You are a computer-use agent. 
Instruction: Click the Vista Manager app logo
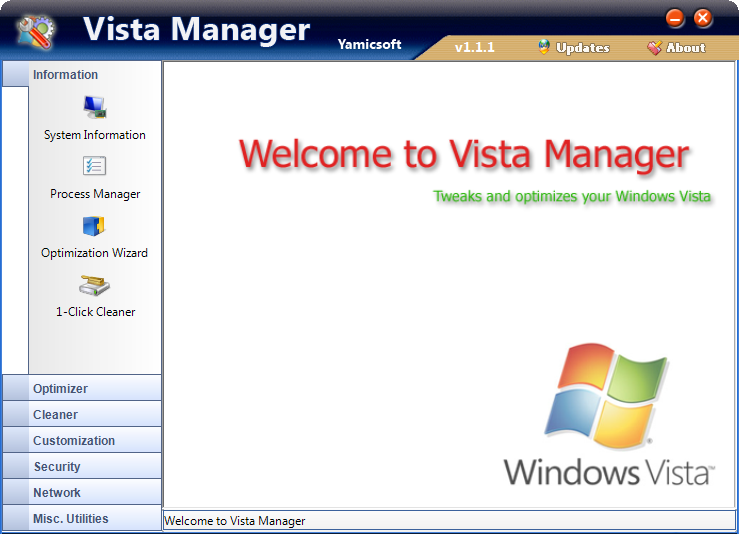click(37, 32)
